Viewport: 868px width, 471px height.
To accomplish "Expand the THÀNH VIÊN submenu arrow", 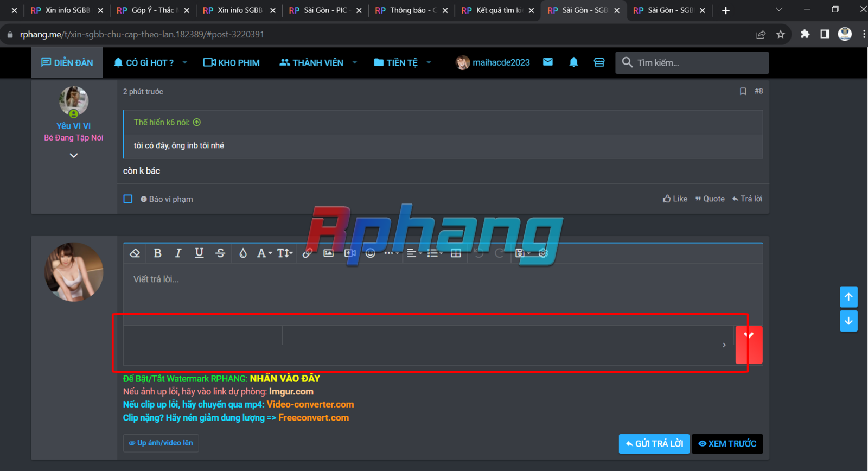I will [355, 62].
